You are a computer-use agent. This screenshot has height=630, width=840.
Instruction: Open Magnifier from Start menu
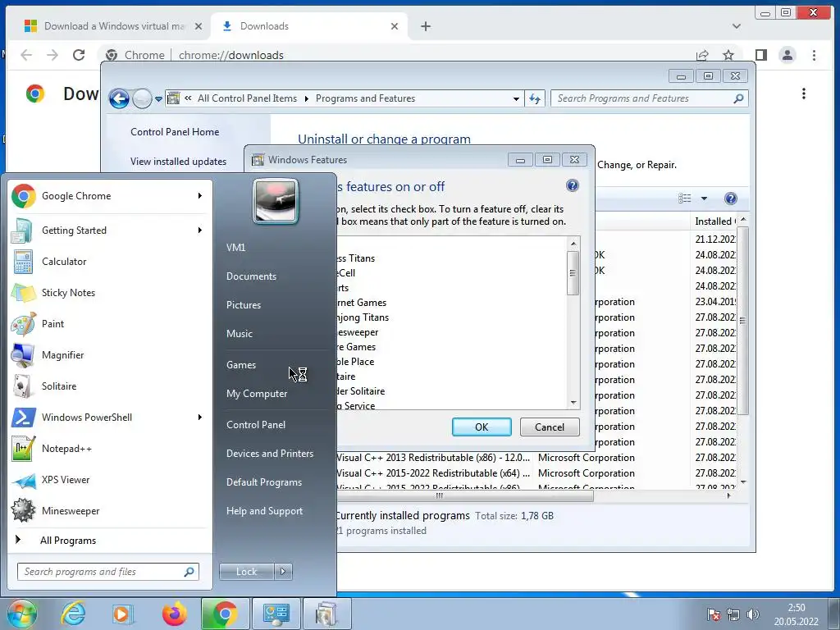109,354
